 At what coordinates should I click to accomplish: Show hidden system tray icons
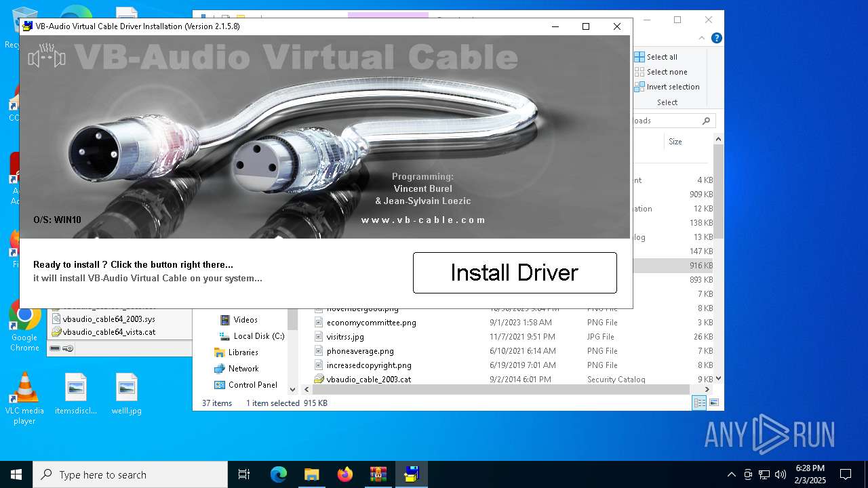[x=731, y=474]
